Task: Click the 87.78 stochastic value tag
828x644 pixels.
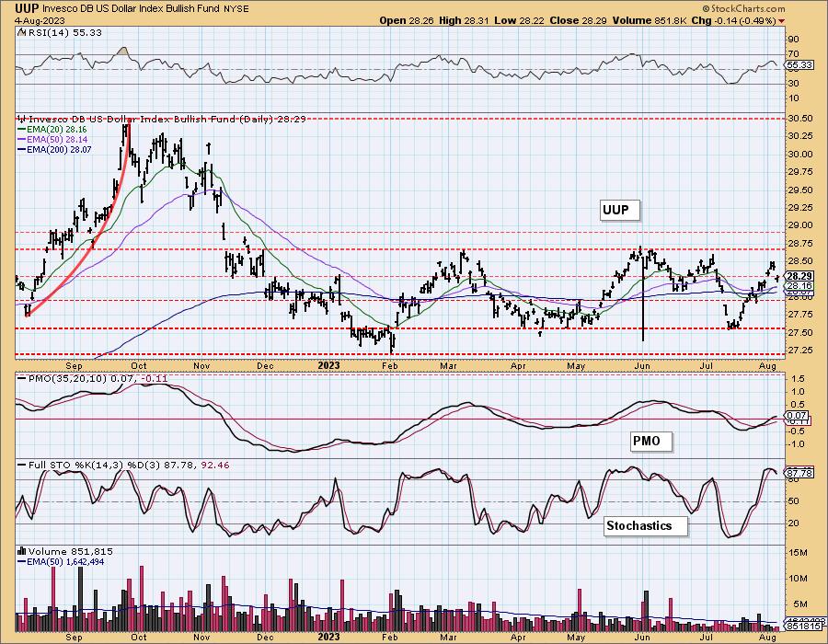Action: pos(799,473)
